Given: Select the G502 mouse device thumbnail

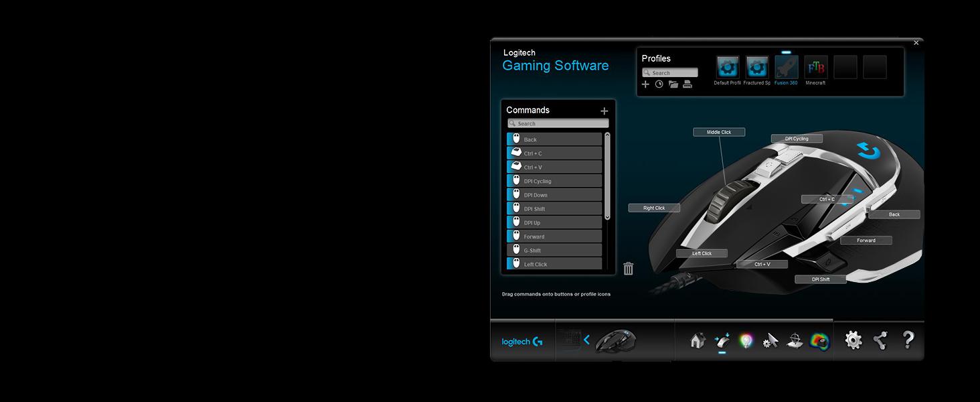Looking at the screenshot, I should coord(615,340).
